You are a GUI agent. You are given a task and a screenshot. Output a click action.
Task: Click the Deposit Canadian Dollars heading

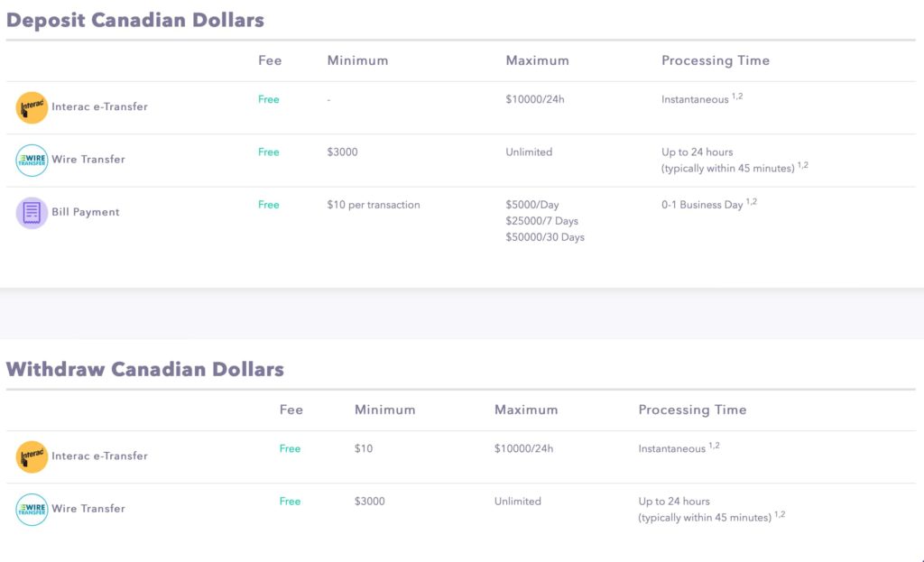135,20
